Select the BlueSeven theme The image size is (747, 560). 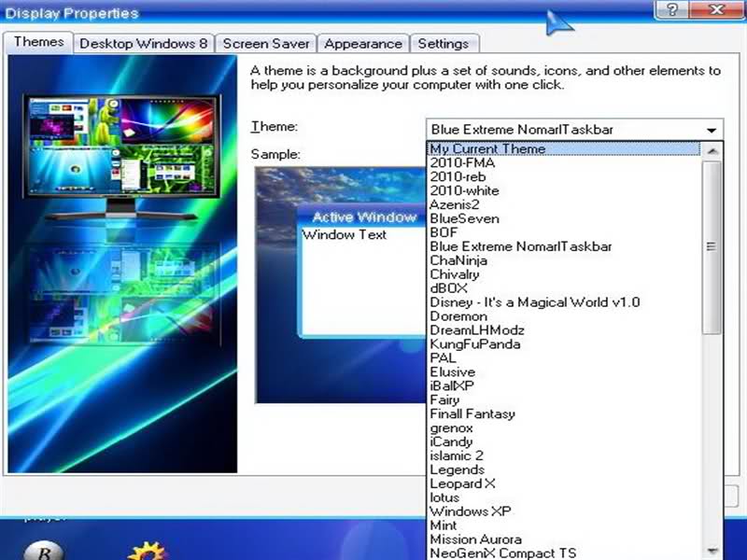click(x=565, y=218)
